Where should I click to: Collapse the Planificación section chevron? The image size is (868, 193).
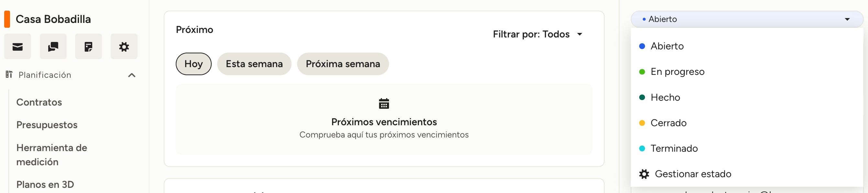pyautogui.click(x=132, y=75)
